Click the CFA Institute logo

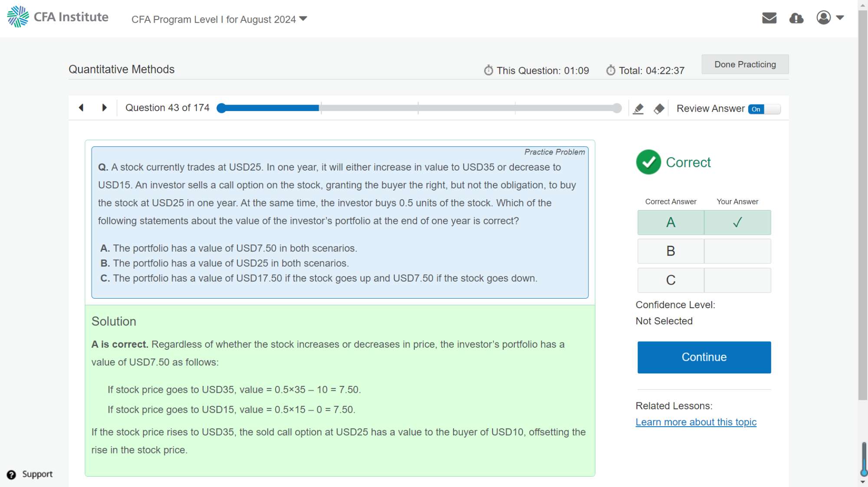[58, 17]
